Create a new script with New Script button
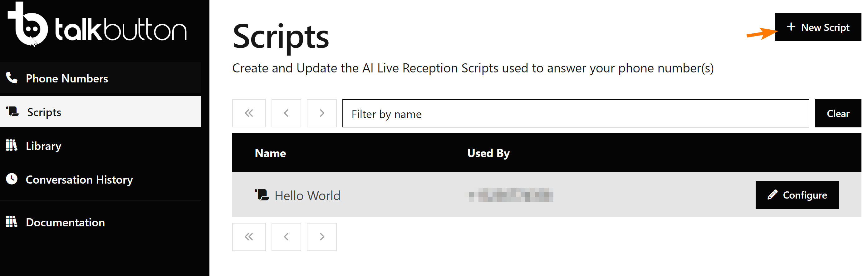Viewport: 868px width, 276px height. [x=818, y=27]
